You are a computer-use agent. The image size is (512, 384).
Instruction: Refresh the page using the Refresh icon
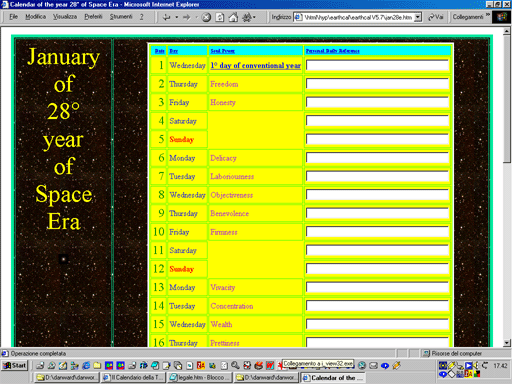(x=220, y=17)
